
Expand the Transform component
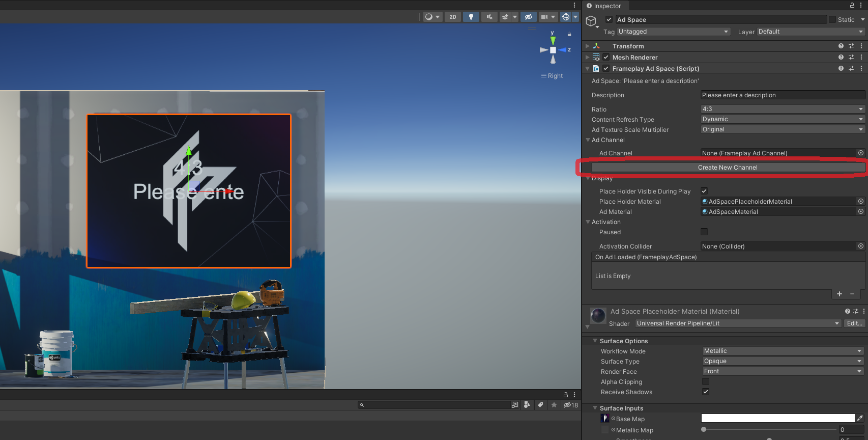(588, 46)
